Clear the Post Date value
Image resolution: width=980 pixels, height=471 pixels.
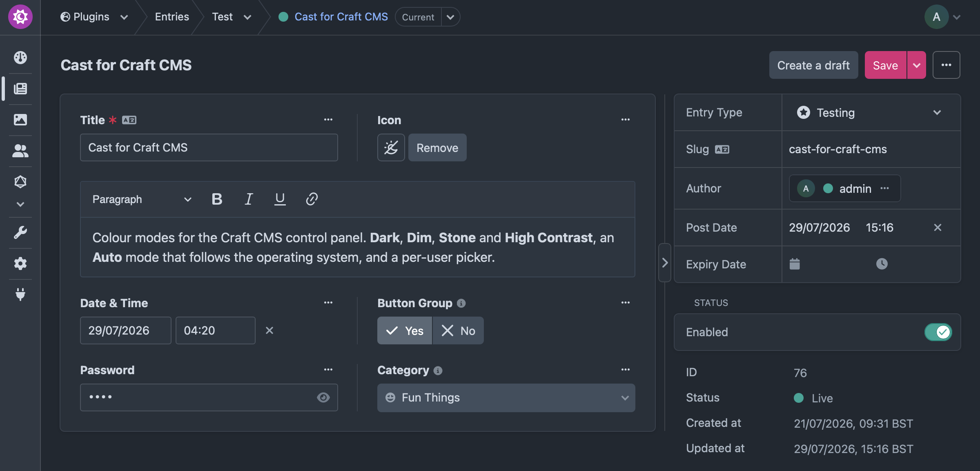[x=938, y=228]
